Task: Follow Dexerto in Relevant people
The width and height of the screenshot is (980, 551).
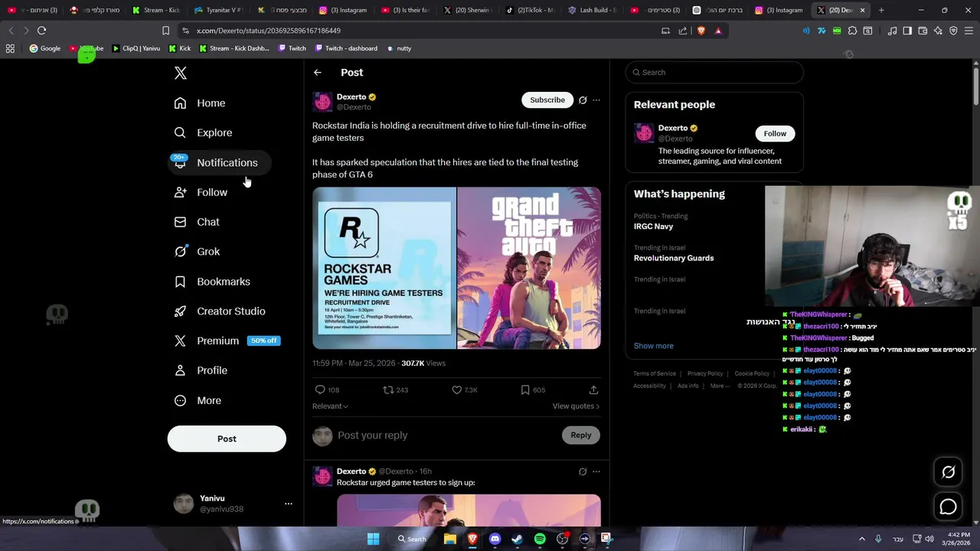Action: (775, 134)
